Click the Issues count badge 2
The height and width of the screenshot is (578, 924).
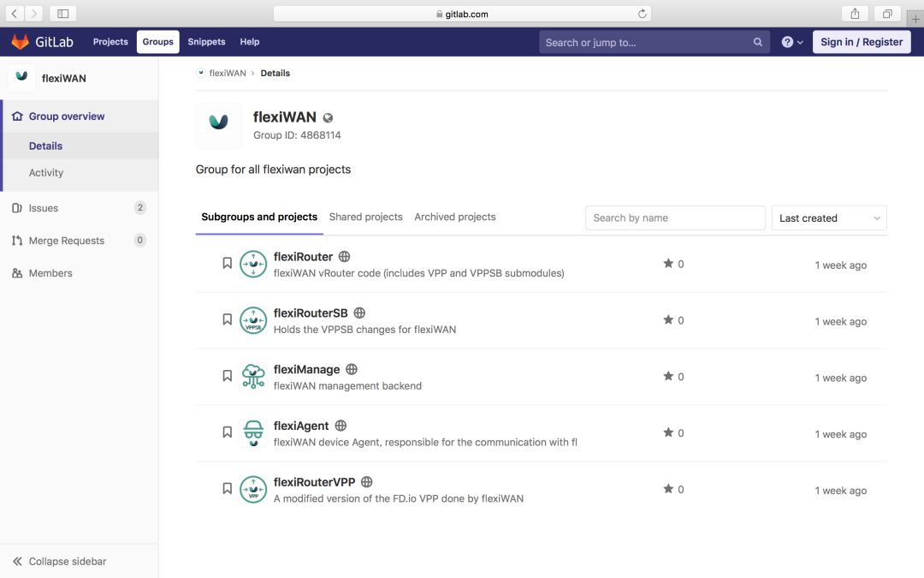139,207
